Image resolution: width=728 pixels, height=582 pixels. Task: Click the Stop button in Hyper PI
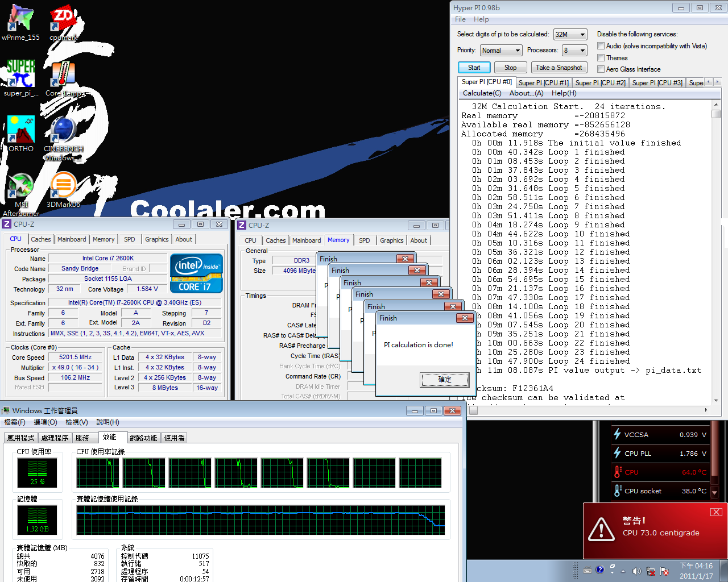tap(510, 68)
